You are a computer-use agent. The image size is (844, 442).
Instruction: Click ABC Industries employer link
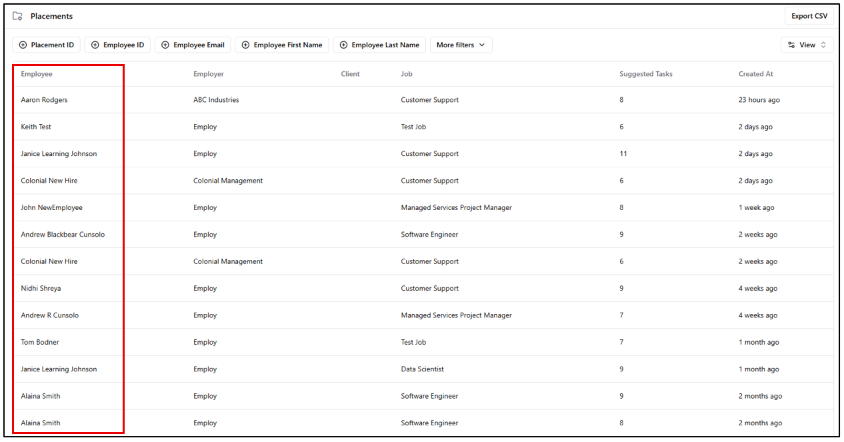click(216, 100)
